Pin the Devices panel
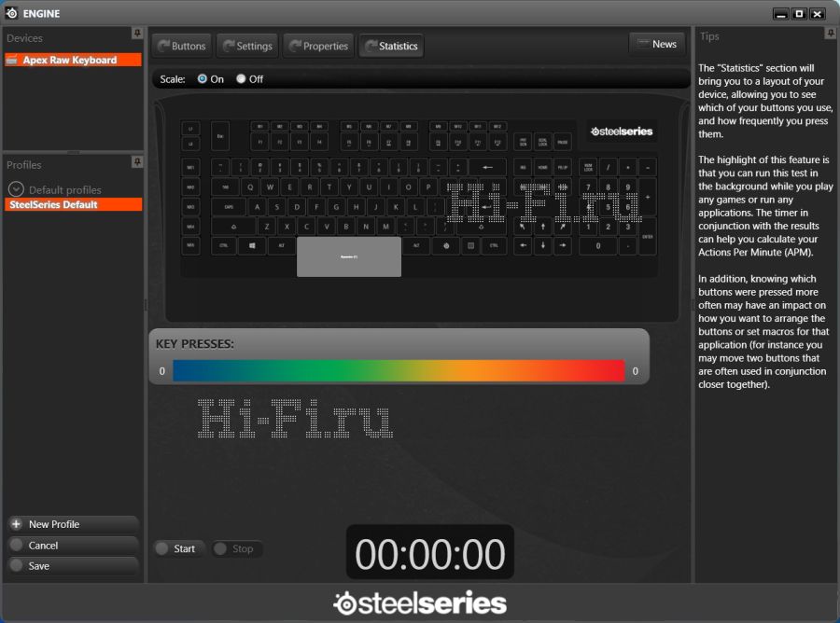This screenshot has width=840, height=623. (x=137, y=34)
